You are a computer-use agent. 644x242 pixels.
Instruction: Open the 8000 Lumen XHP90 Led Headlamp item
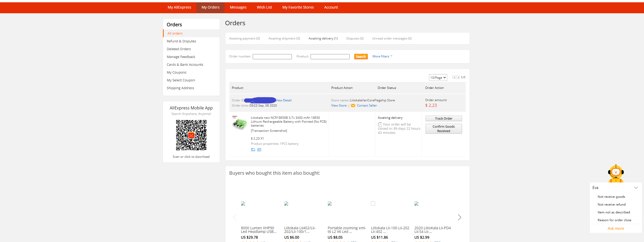click(259, 230)
